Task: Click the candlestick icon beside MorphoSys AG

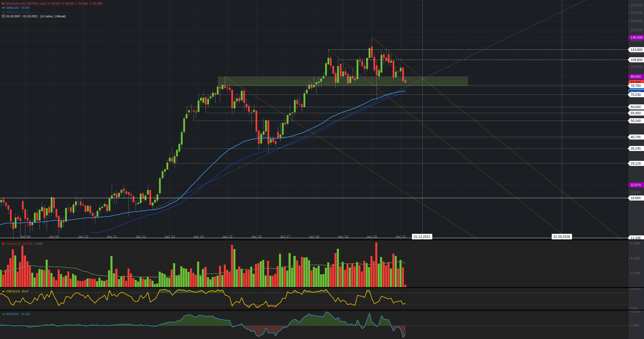Action: [3, 3]
